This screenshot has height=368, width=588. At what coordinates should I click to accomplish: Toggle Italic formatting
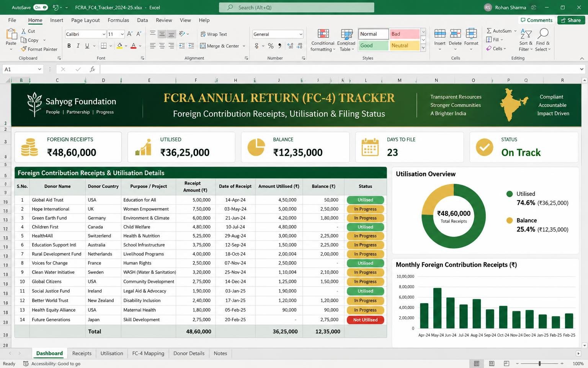click(x=78, y=46)
